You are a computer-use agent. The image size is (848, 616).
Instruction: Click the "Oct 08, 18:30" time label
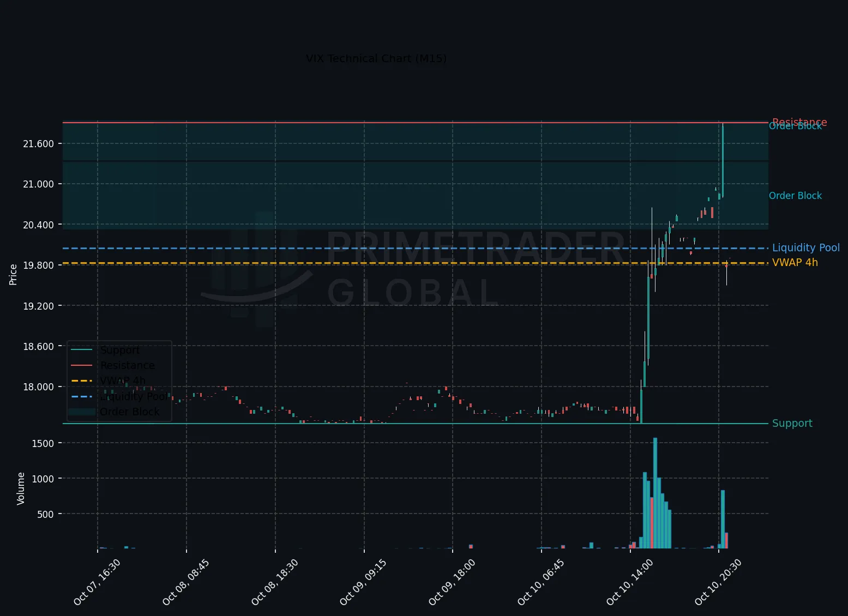274,582
